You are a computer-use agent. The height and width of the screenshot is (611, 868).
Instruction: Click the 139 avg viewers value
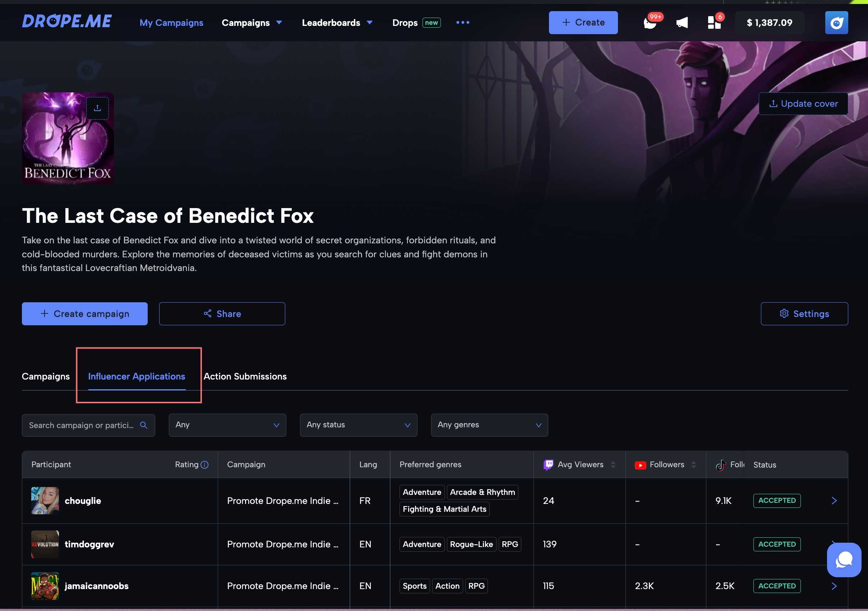click(550, 544)
